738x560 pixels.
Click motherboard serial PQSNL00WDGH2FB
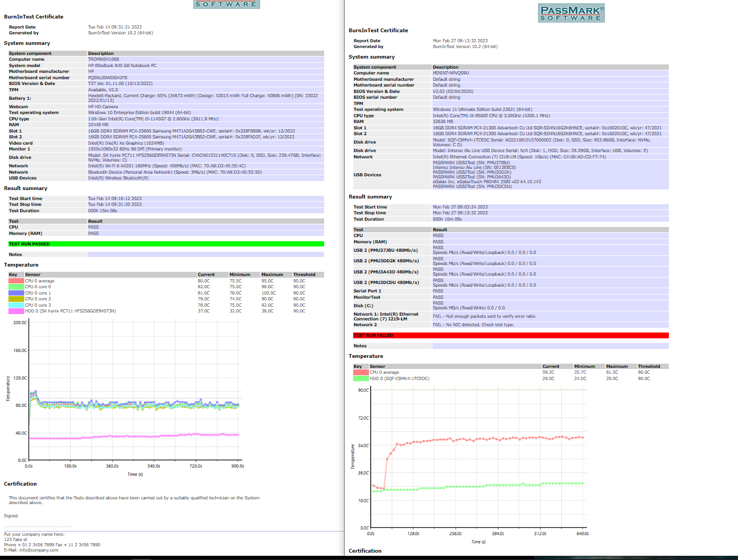(x=108, y=78)
